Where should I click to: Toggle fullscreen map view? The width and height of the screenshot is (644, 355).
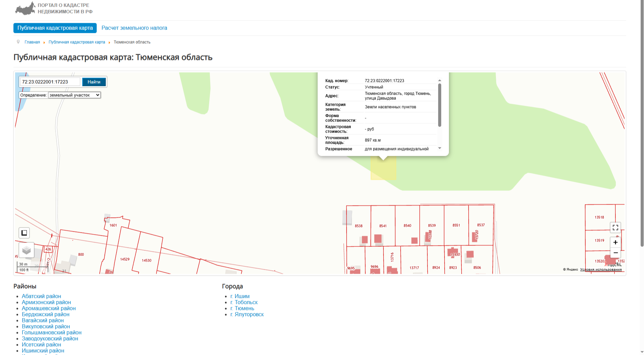[x=615, y=227]
